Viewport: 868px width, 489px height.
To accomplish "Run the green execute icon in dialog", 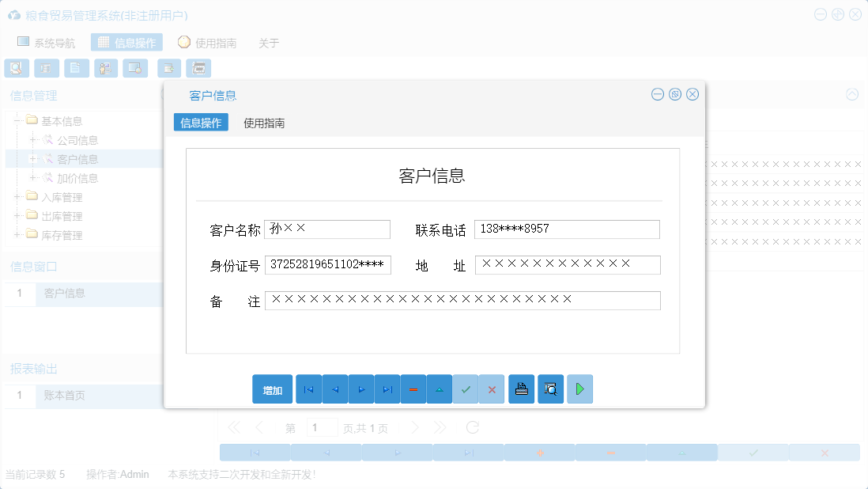I will point(579,389).
